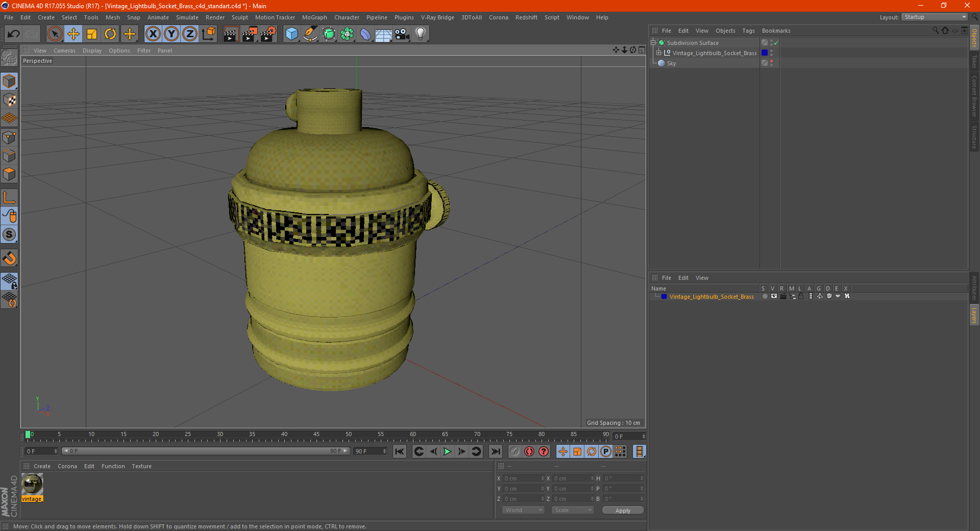Toggle layer visibility in viewport icon

click(x=774, y=297)
